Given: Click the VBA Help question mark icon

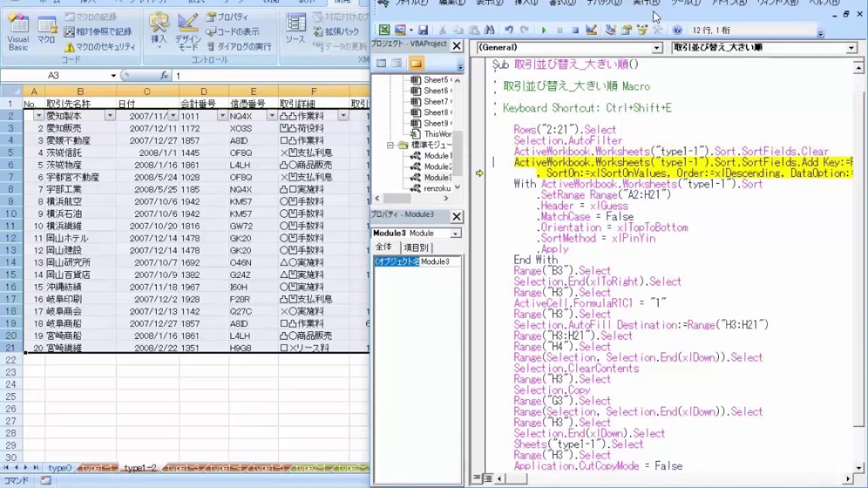Looking at the screenshot, I should click(677, 30).
